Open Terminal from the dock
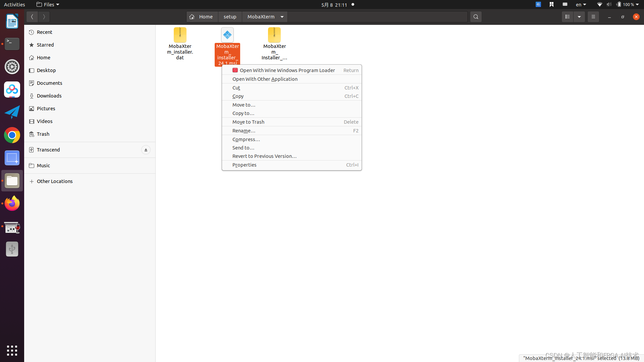This screenshot has height=362, width=644. pyautogui.click(x=12, y=44)
